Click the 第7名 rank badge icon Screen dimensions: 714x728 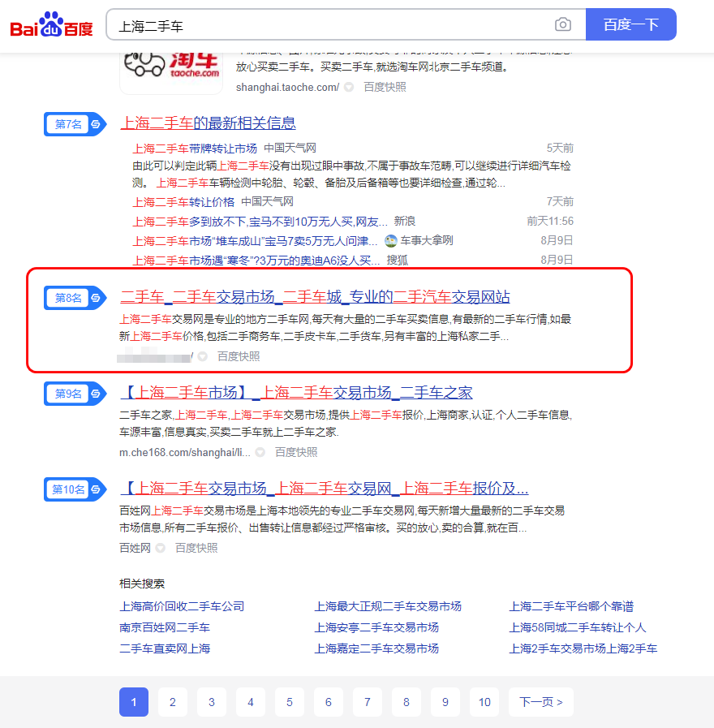coord(75,124)
